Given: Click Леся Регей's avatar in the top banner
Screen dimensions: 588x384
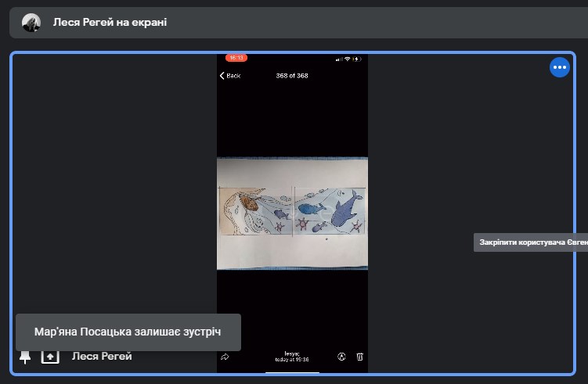Looking at the screenshot, I should click(x=31, y=23).
